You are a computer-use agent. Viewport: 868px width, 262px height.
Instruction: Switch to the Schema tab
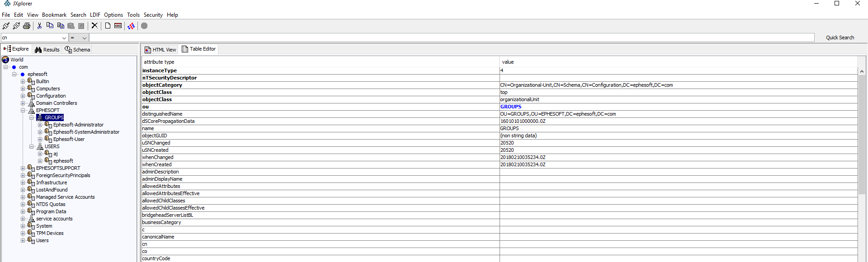(77, 50)
